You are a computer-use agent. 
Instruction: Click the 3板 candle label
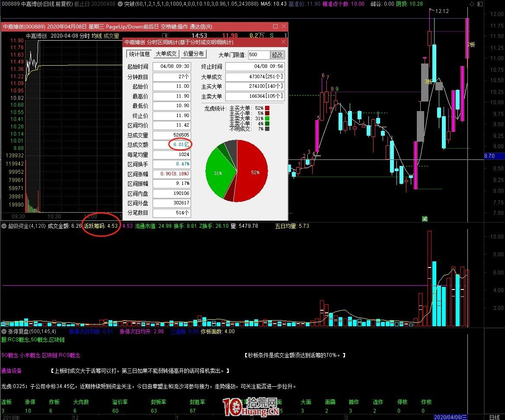click(428, 82)
